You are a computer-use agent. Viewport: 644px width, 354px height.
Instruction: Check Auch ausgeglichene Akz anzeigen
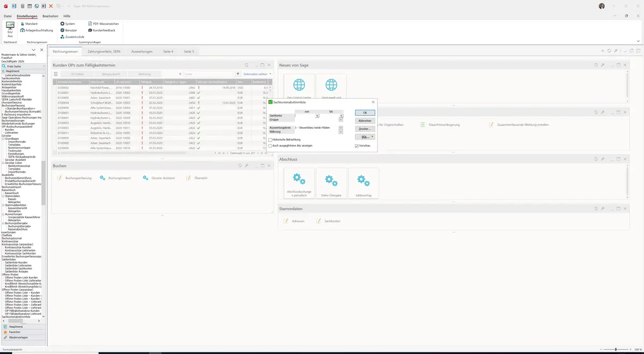coord(270,145)
